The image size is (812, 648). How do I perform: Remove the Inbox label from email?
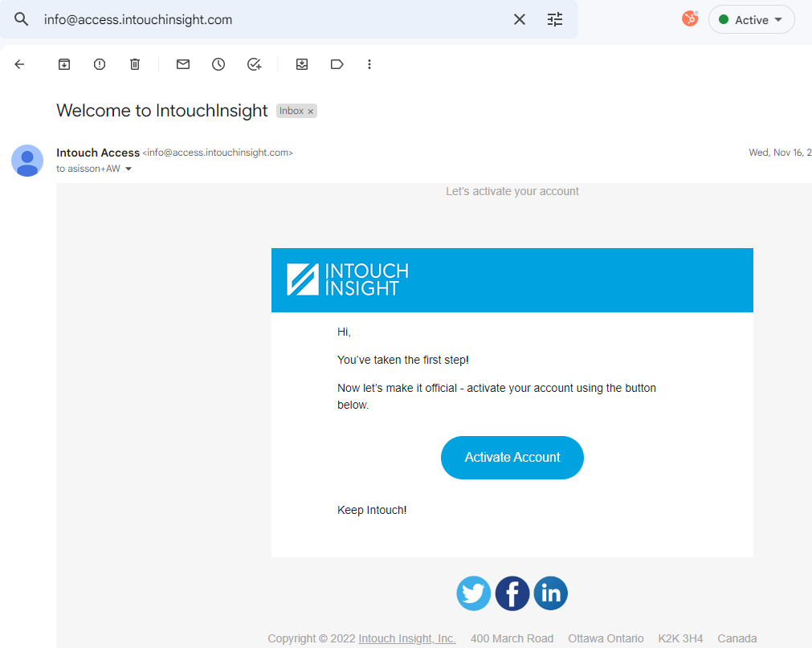(311, 112)
